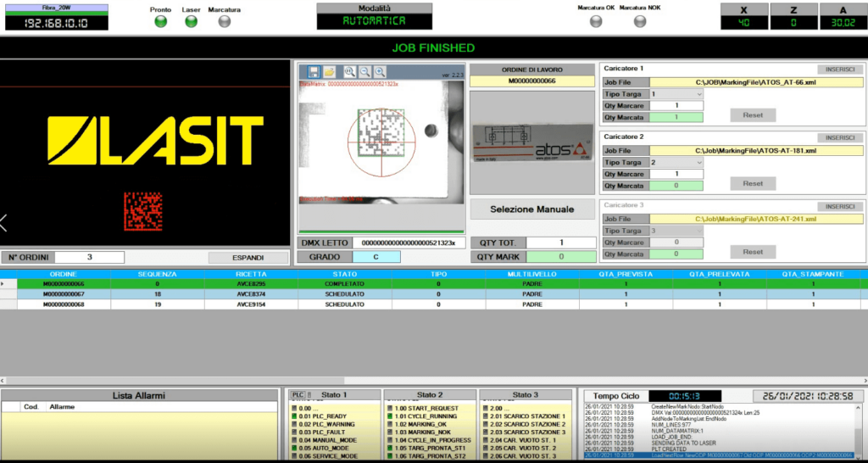The image size is (868, 463).
Task: Click the Marcatura NOK indicator LED
Action: 640,21
